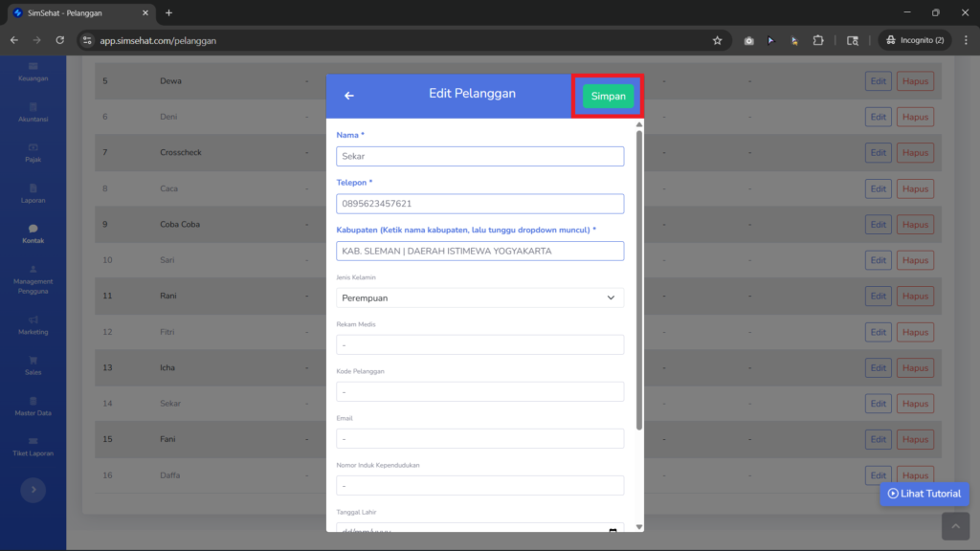Click the scroll-to-top arrow button
The width and height of the screenshot is (980, 551).
pos(956,526)
